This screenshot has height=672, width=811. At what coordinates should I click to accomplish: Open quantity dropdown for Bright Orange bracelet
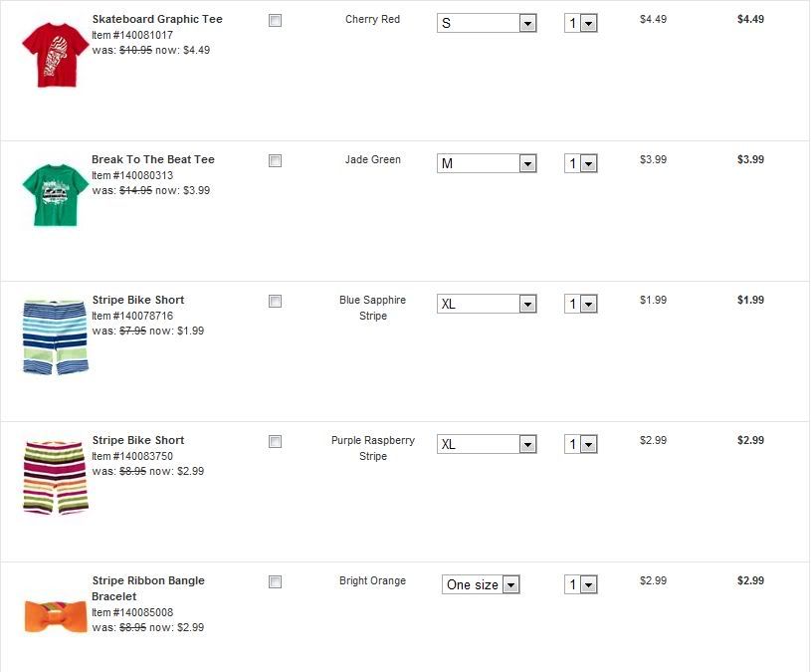pyautogui.click(x=580, y=585)
